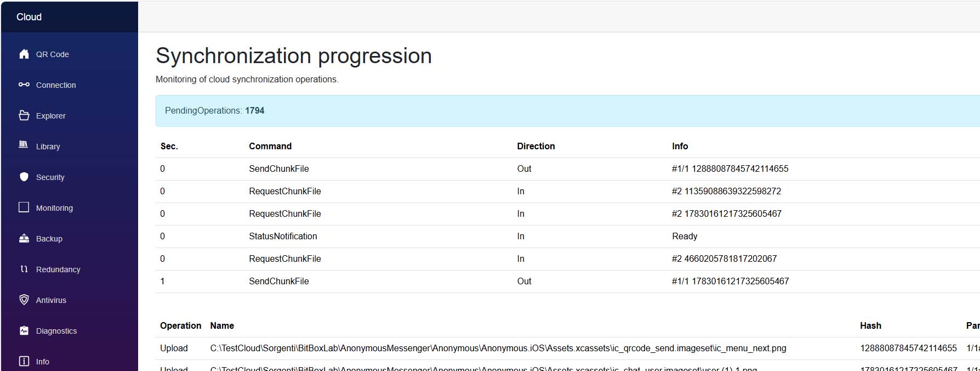This screenshot has width=980, height=371.
Task: Click the Hash column header
Action: [870, 325]
